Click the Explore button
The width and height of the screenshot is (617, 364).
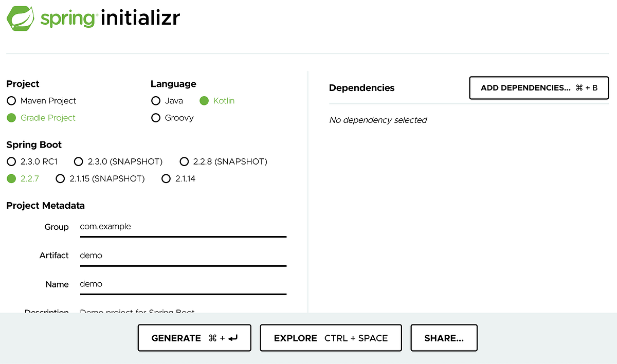tap(331, 338)
